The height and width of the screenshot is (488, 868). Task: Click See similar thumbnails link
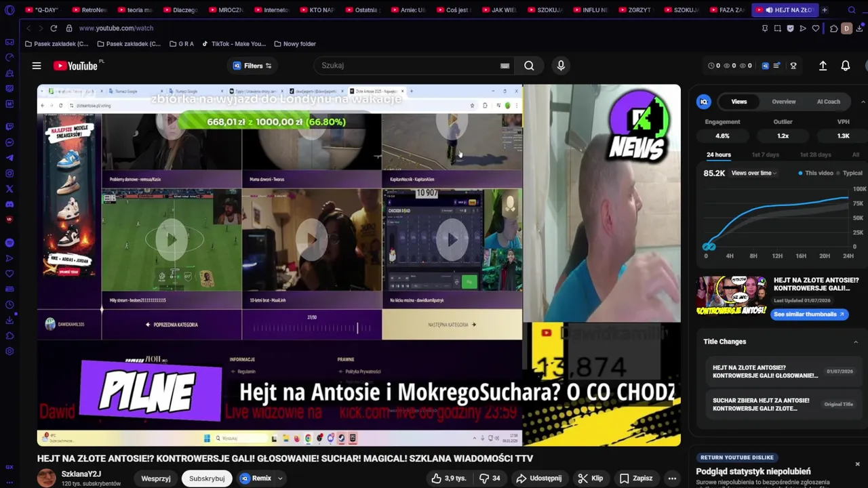(x=809, y=314)
